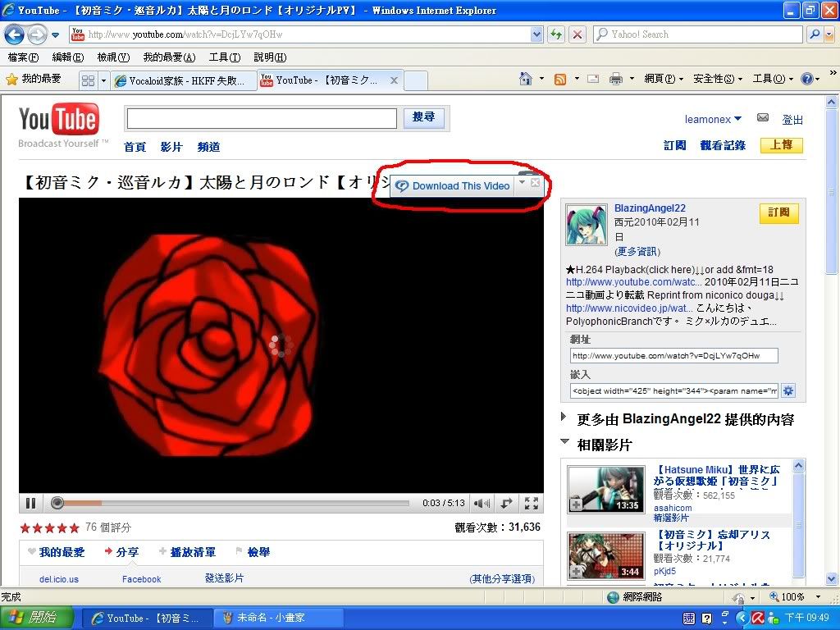Open the 工具(O) command bar dropdown

pos(772,80)
